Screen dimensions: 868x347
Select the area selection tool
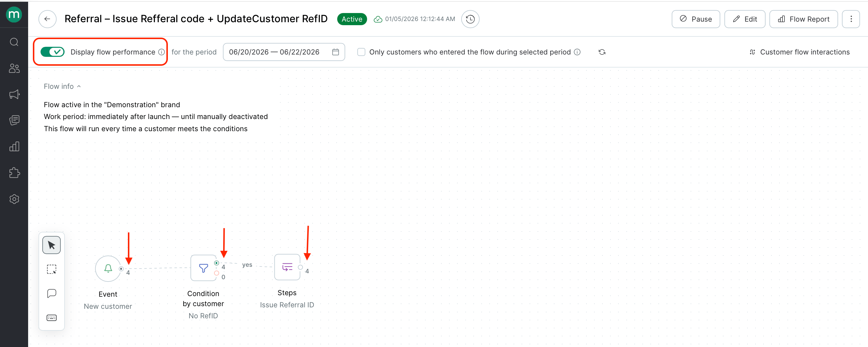(52, 269)
